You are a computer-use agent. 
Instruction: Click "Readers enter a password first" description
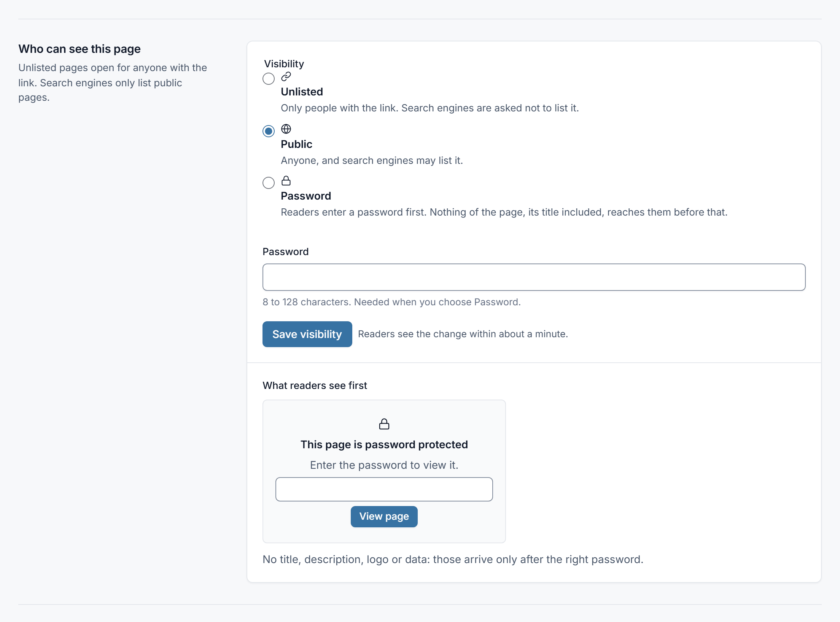pos(504,213)
